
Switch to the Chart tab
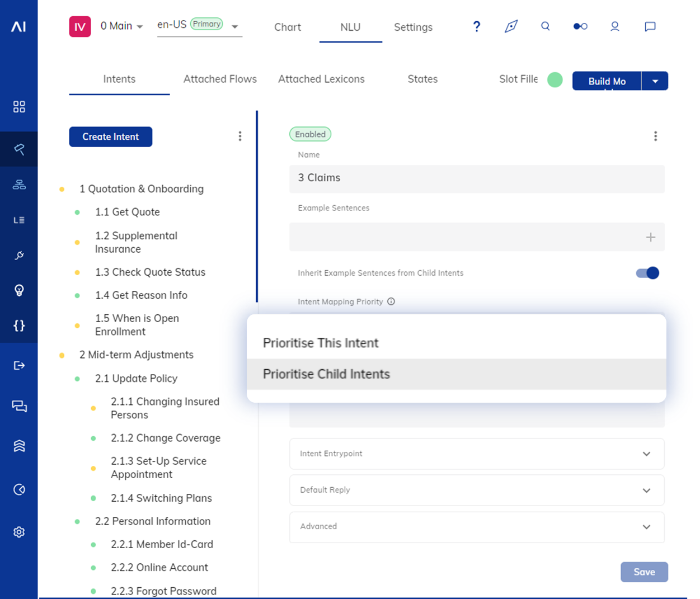click(x=288, y=27)
